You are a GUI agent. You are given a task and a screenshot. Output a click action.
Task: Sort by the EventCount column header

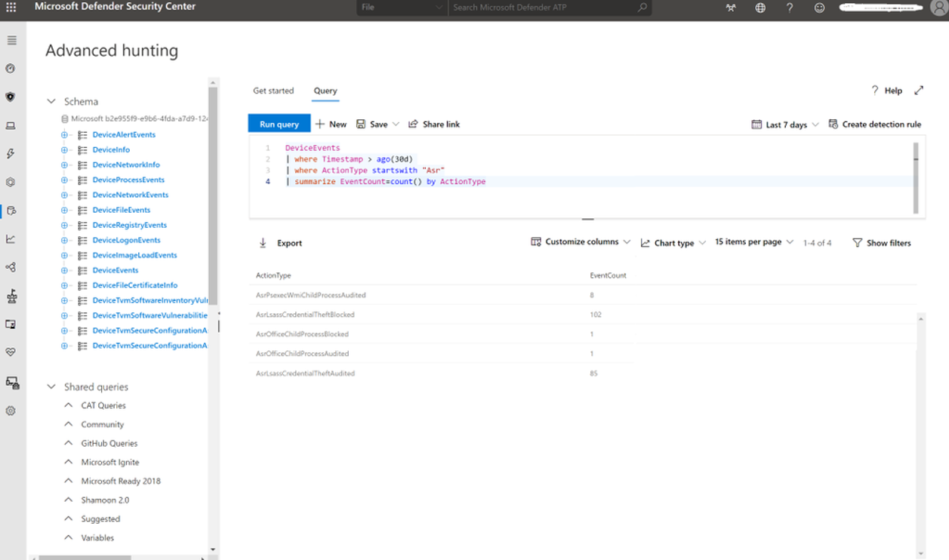click(x=608, y=275)
